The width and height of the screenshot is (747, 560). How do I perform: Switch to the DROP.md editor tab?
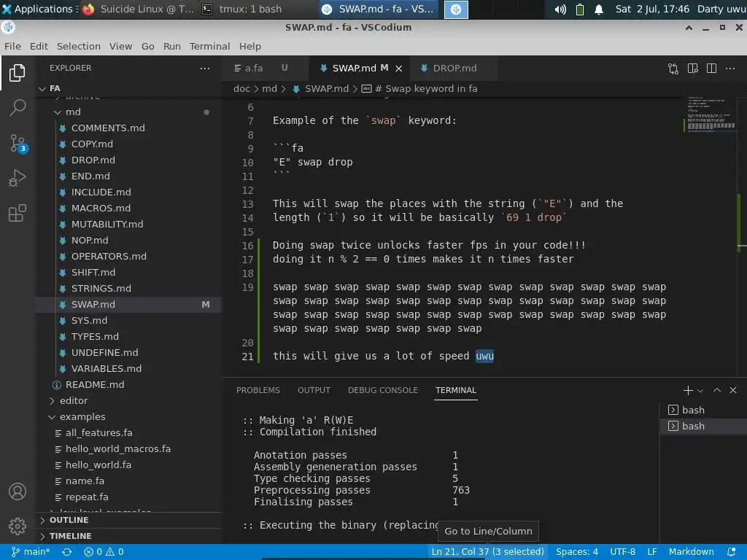pyautogui.click(x=454, y=69)
